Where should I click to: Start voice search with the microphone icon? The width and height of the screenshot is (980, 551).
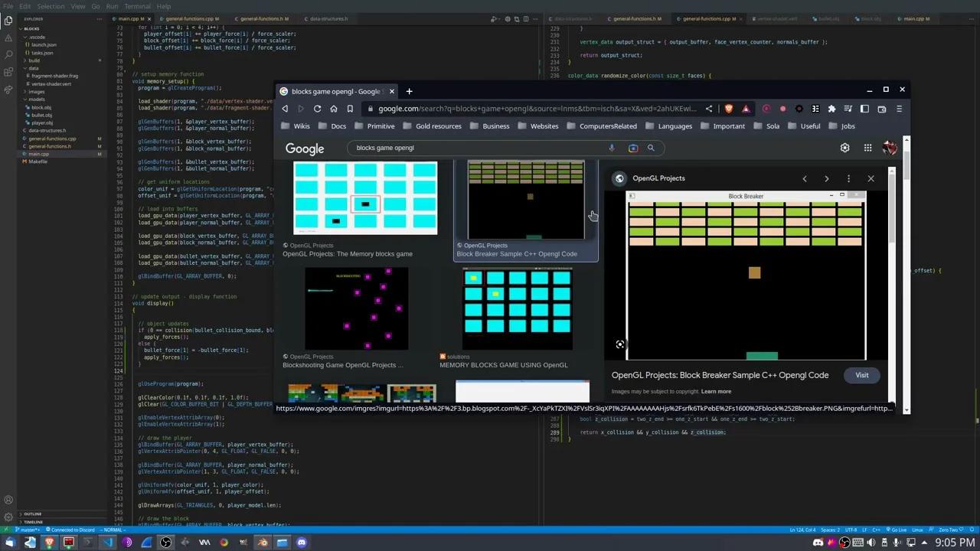coord(612,148)
